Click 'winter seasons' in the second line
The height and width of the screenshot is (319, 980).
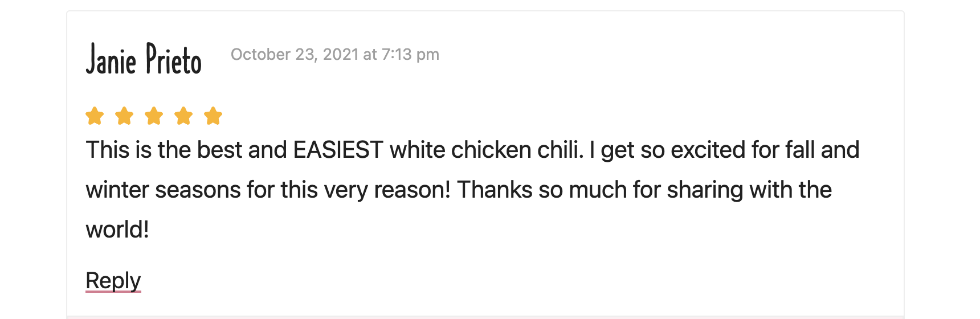point(163,190)
